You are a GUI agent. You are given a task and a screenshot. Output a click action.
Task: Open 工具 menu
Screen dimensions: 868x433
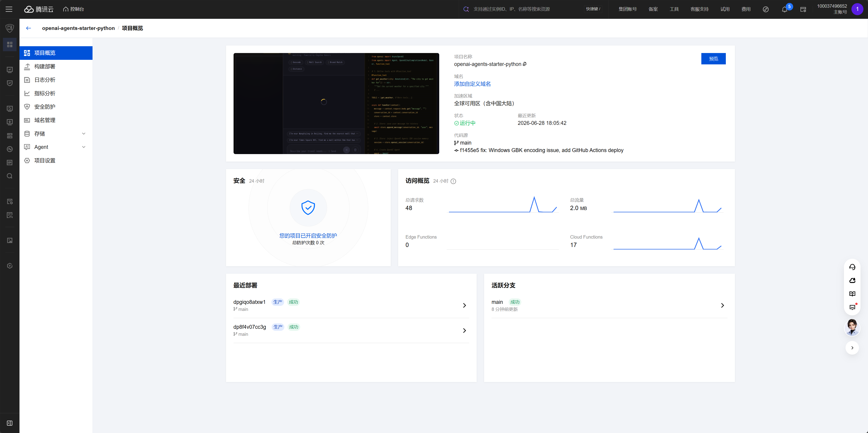click(x=674, y=9)
